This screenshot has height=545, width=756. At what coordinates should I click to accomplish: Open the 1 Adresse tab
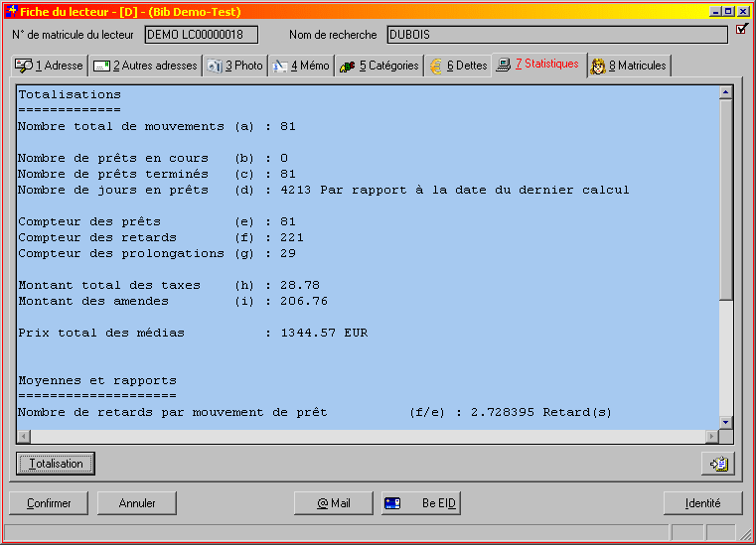pos(50,66)
